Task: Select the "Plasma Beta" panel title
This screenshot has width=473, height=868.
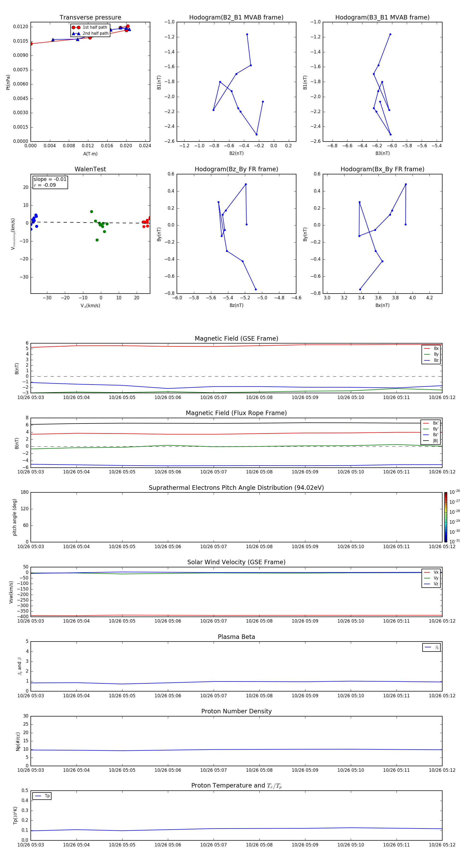Action: point(236,637)
